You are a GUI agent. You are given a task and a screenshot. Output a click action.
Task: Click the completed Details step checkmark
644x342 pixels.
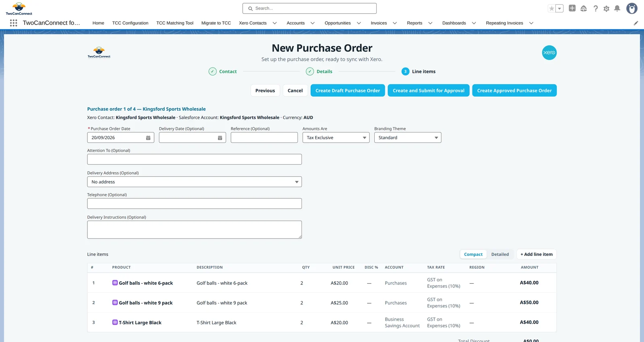click(x=310, y=72)
